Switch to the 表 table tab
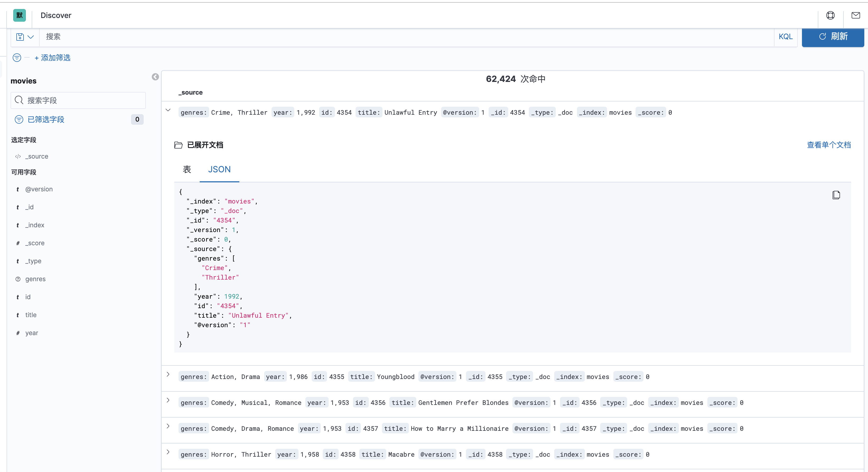 187,169
